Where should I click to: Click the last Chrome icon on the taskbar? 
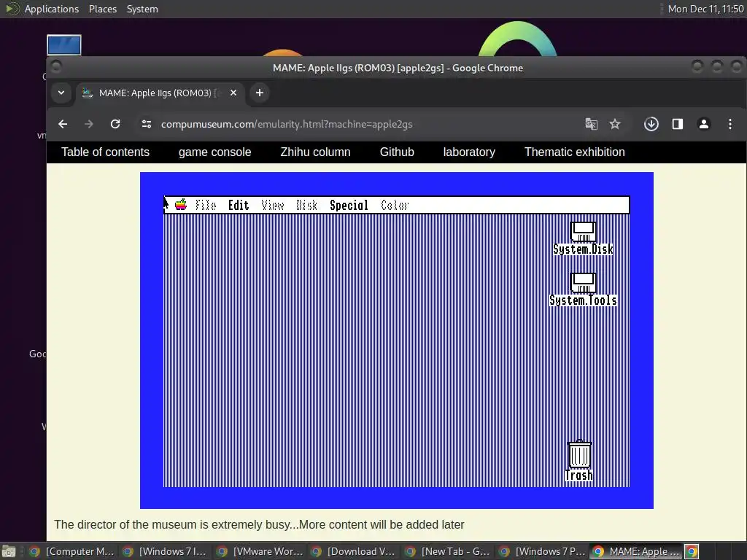point(692,551)
